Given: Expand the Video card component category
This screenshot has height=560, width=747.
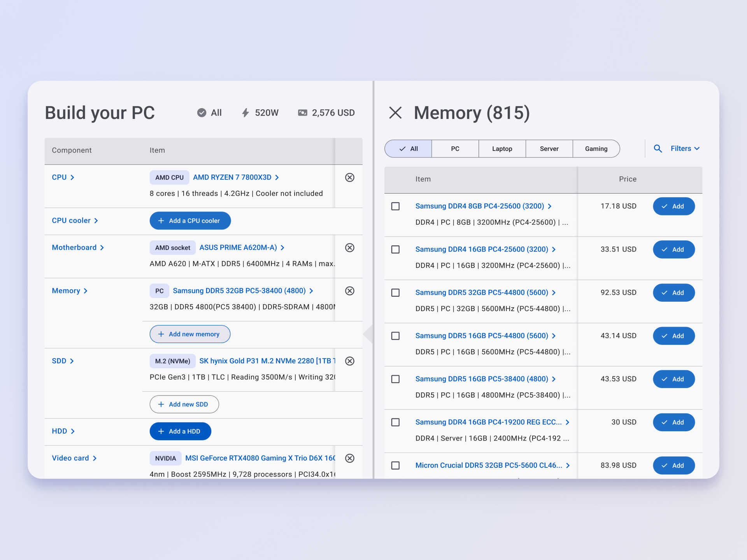Looking at the screenshot, I should coord(74,458).
